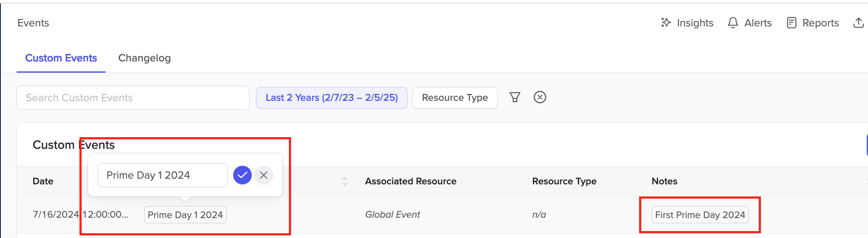Confirm the name edit with the blue checkmark

[x=242, y=175]
